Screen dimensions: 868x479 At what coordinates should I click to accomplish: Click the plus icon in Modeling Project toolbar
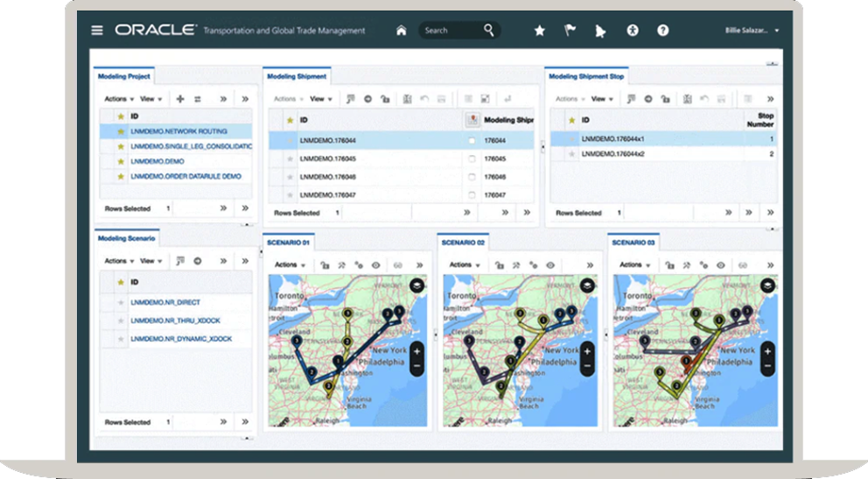[180, 99]
